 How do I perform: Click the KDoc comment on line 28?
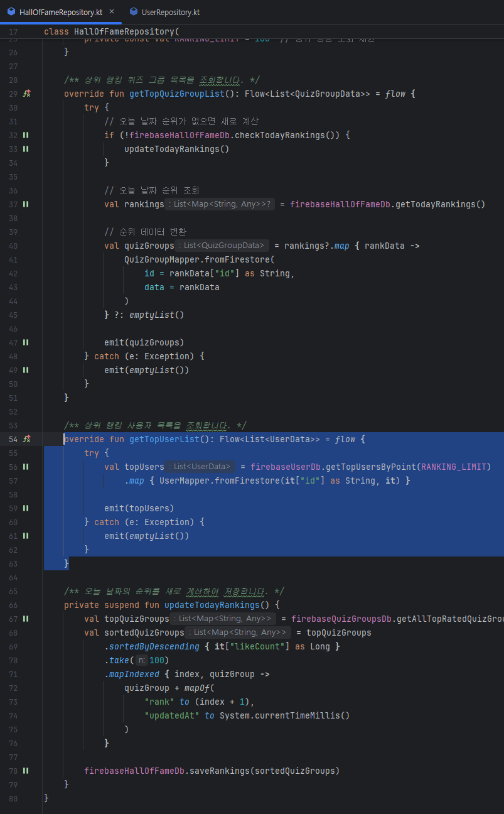point(162,80)
